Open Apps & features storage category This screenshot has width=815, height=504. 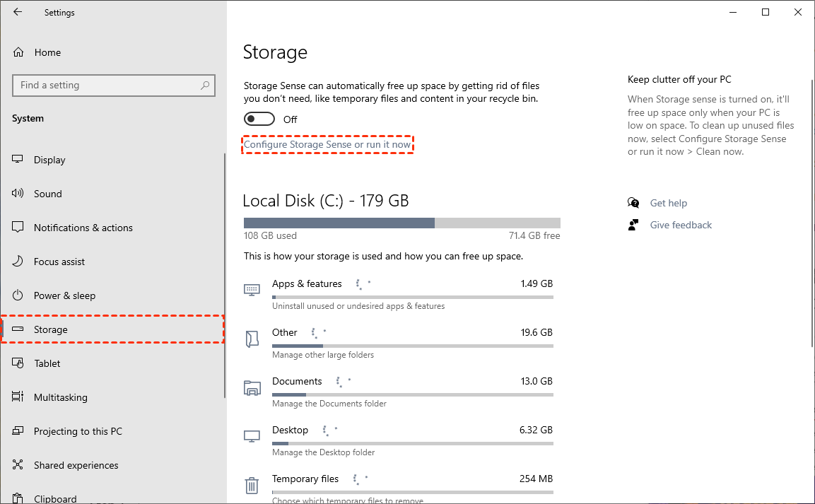point(307,284)
